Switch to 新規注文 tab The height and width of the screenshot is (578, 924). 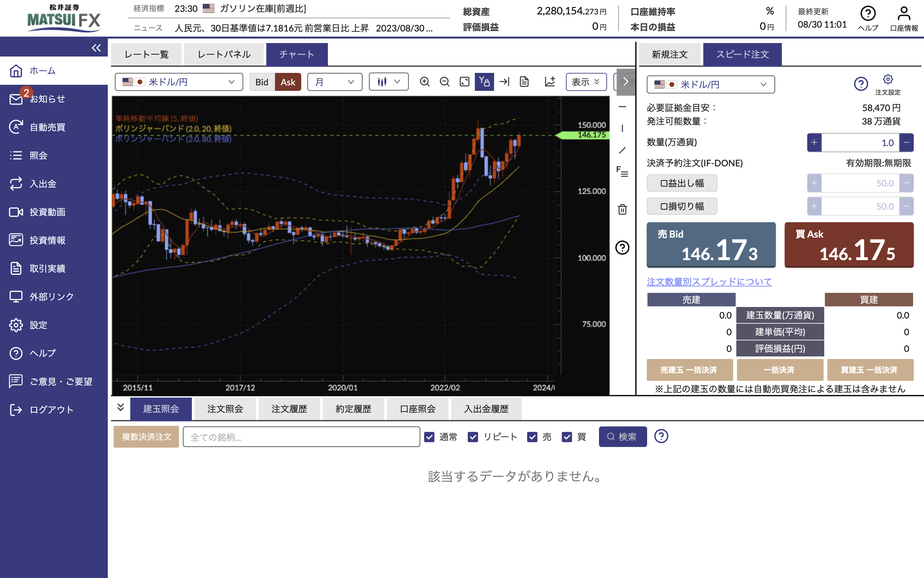(670, 54)
